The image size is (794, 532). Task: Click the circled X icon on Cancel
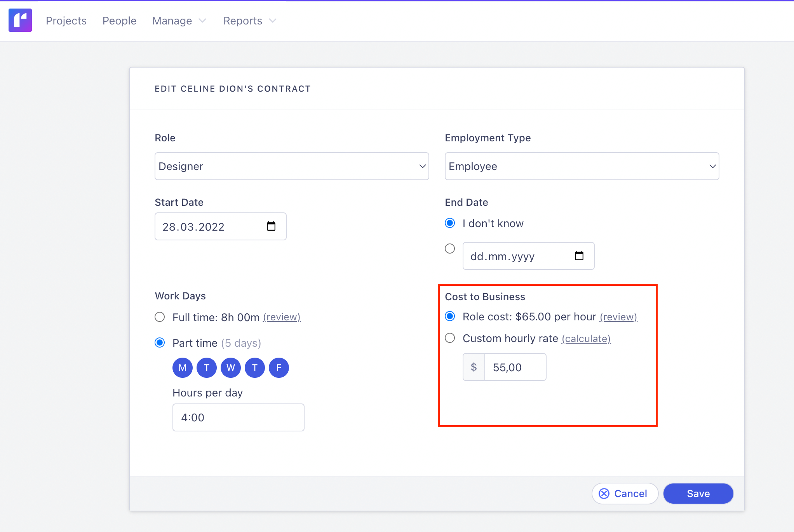(604, 493)
